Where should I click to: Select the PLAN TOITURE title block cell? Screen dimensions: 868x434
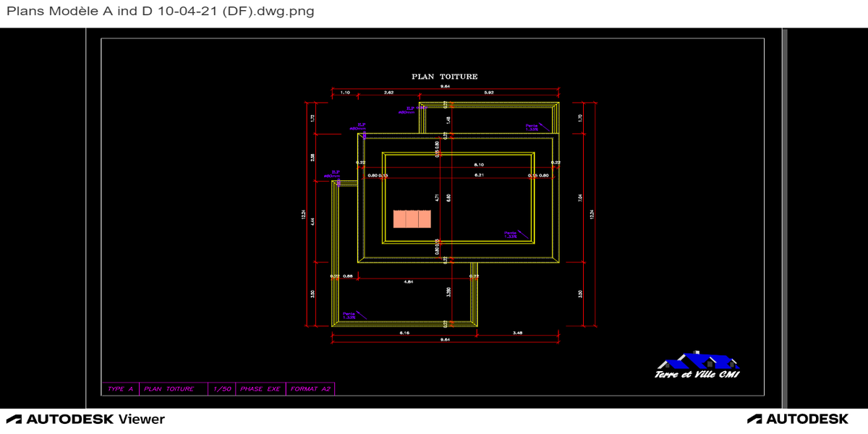[x=173, y=389]
